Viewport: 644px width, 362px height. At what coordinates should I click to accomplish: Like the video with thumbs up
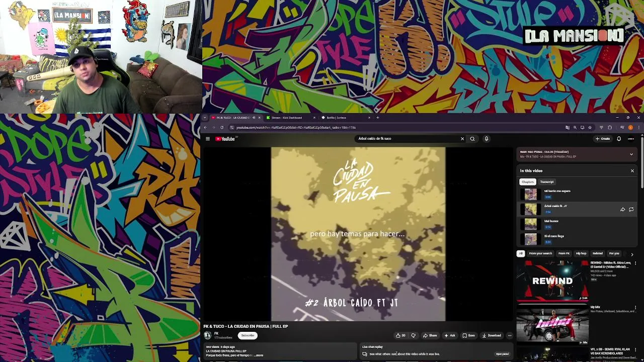click(400, 335)
